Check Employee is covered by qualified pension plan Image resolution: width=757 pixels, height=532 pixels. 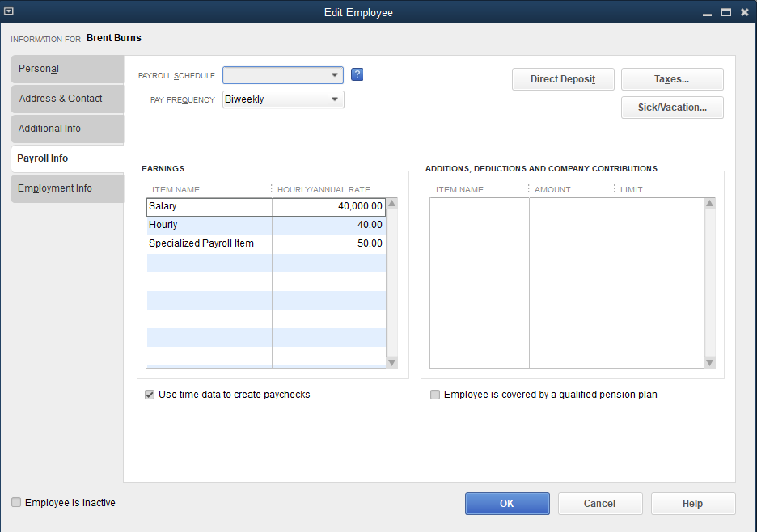click(435, 395)
